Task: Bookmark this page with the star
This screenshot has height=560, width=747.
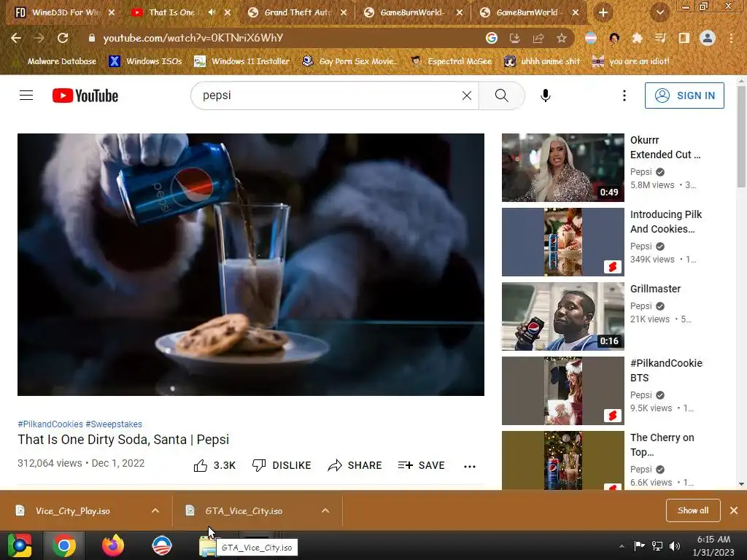Action: point(562,38)
